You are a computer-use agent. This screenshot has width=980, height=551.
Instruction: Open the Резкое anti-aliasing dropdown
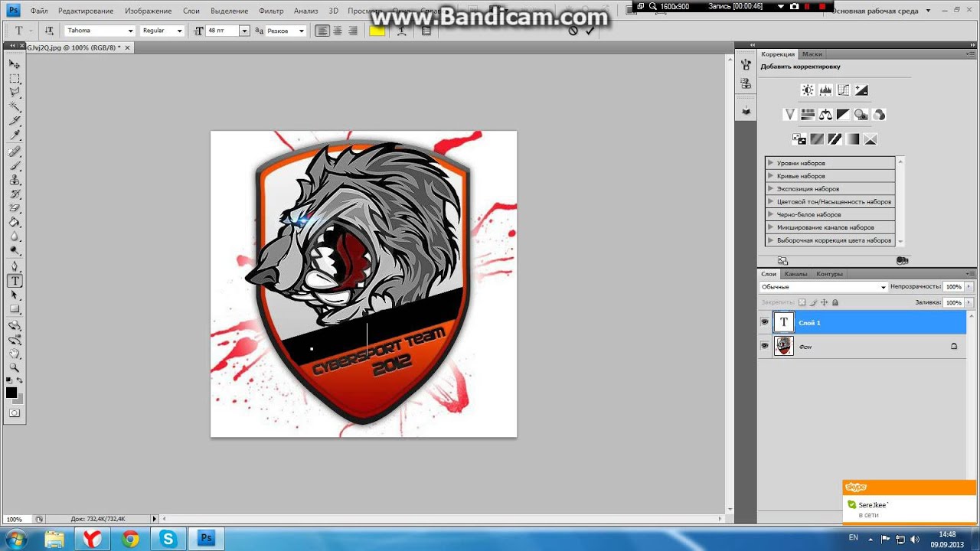pos(301,31)
